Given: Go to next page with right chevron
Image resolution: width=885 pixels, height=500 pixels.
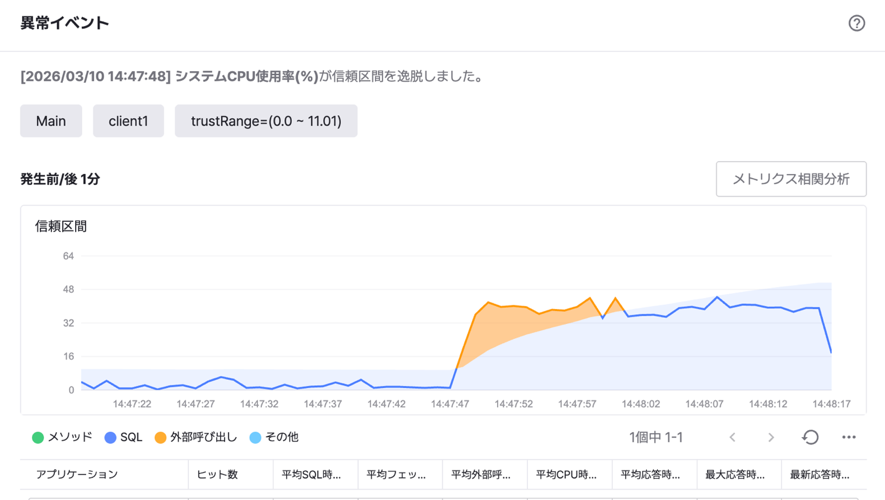Looking at the screenshot, I should pos(771,437).
